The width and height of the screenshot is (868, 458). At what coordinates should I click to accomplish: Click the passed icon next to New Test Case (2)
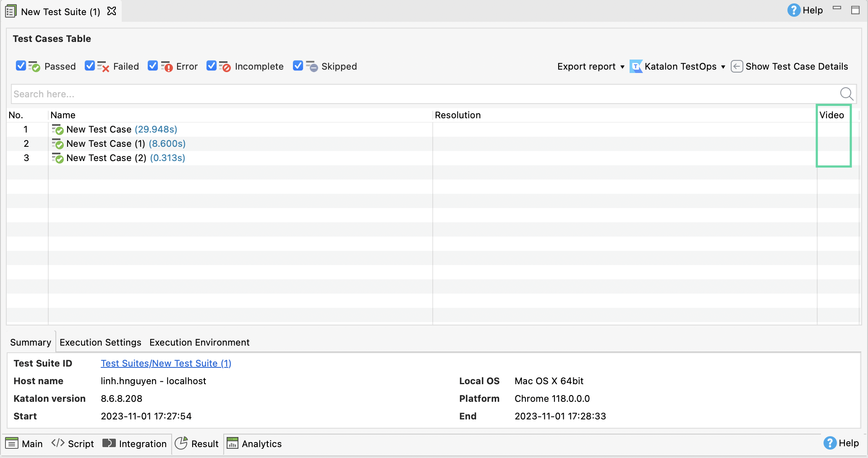(58, 158)
